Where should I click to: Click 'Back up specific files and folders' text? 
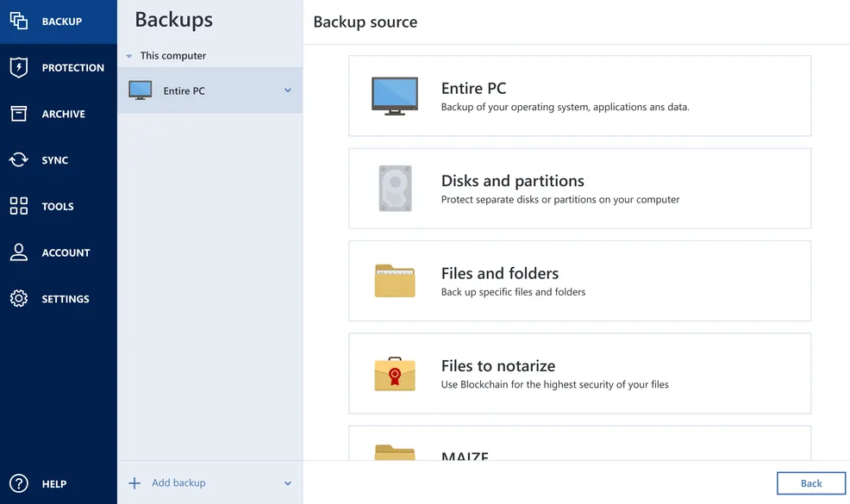(x=513, y=291)
